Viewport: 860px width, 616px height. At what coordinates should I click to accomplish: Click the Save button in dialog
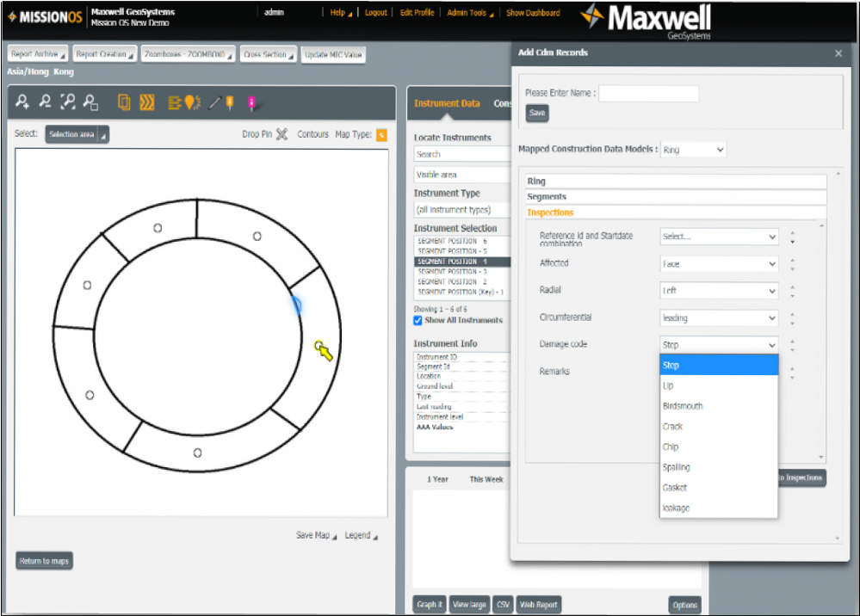537,113
